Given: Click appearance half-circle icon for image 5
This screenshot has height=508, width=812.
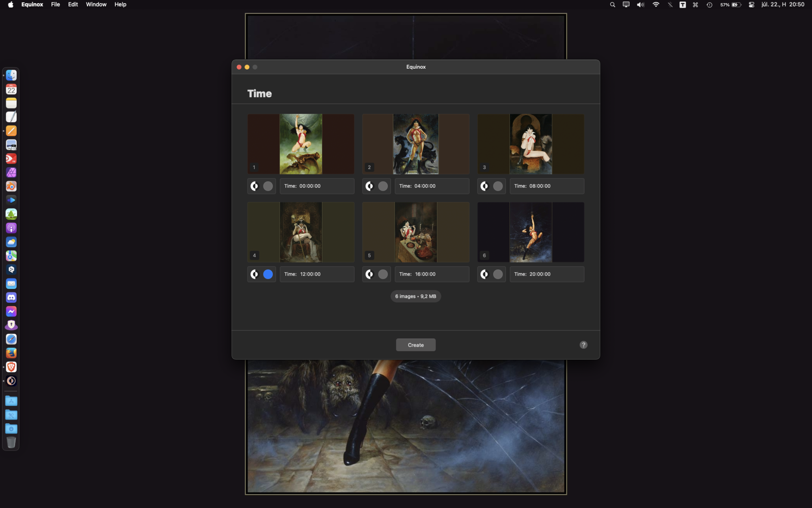Looking at the screenshot, I should pos(369,274).
